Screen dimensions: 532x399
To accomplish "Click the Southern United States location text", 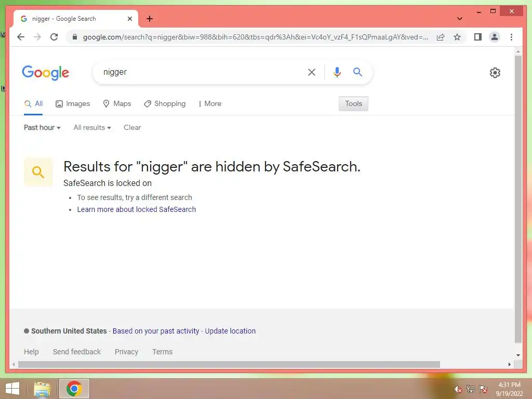I will click(69, 331).
